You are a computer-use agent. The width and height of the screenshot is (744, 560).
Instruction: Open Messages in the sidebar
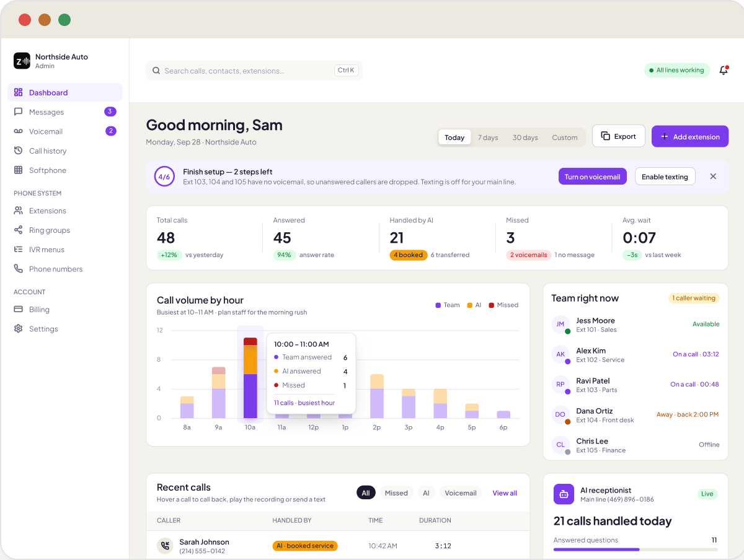click(x=65, y=112)
